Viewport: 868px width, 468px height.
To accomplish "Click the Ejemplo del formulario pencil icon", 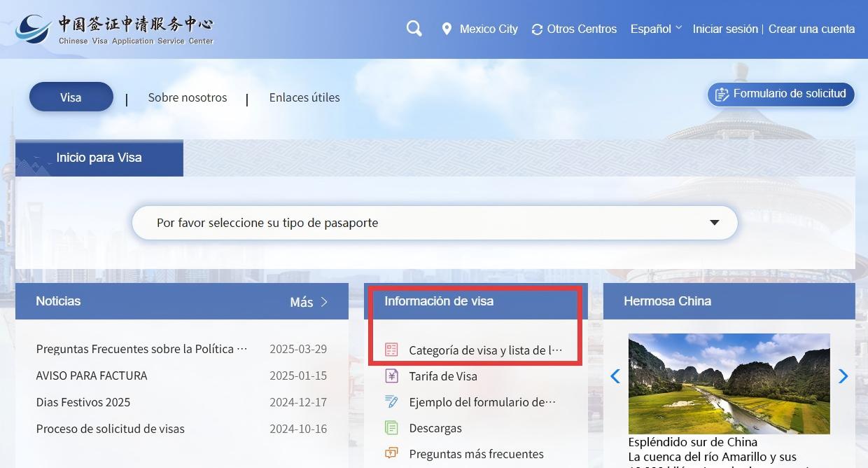I will coord(391,402).
